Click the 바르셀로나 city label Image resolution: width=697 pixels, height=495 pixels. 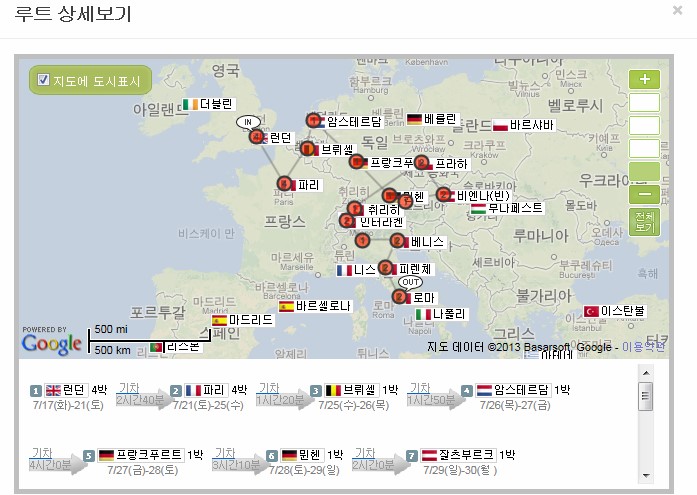click(316, 306)
